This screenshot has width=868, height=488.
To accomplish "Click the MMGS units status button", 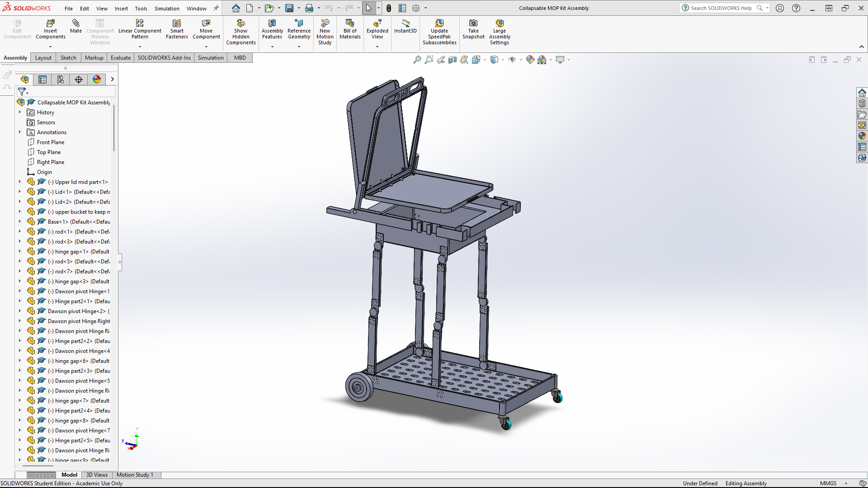I will click(828, 483).
